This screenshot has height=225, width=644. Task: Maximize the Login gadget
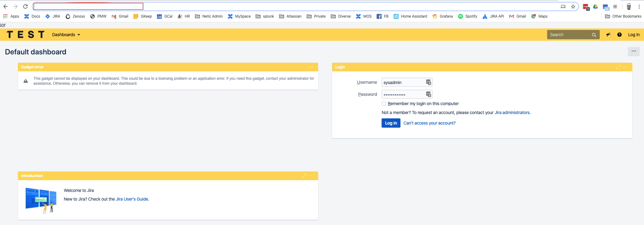coord(618,67)
